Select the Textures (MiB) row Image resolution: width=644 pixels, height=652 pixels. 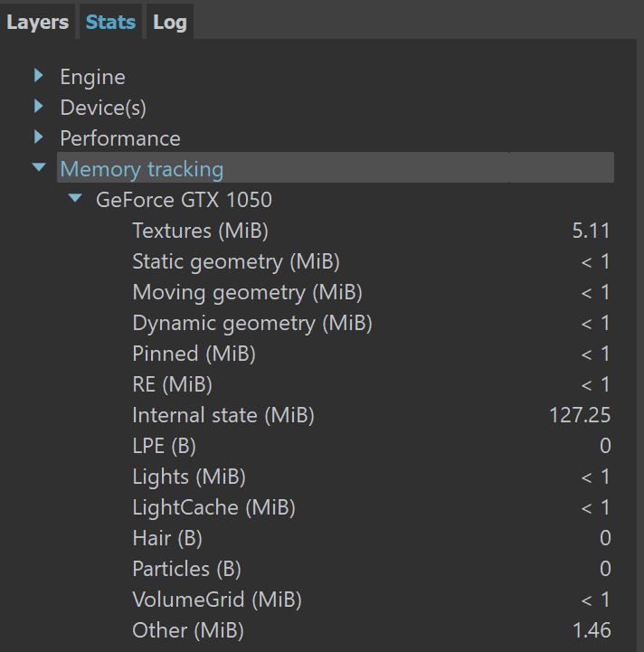(371, 231)
